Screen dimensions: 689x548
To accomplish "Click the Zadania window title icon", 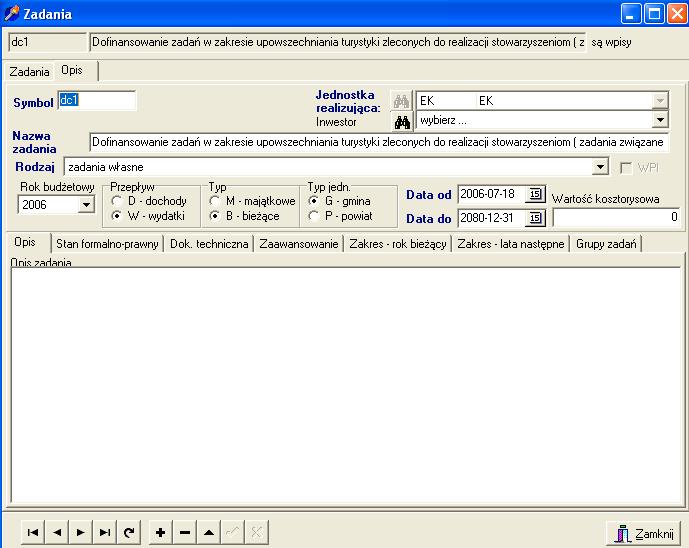I will pos(11,13).
